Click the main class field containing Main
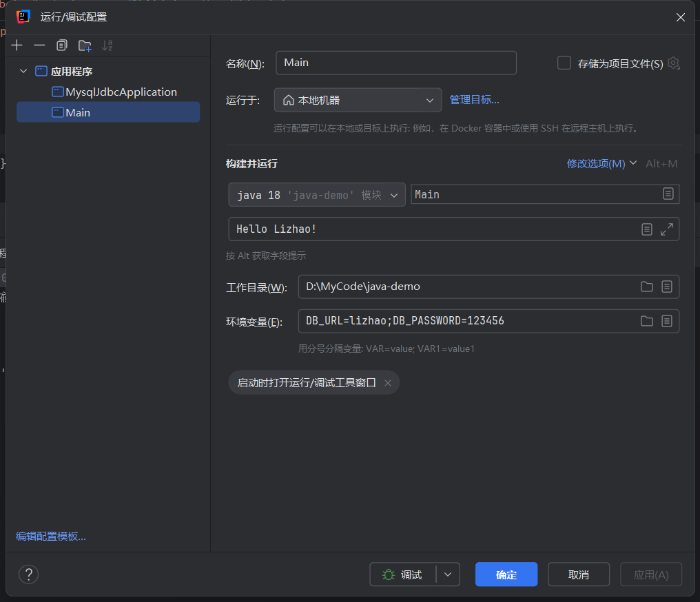This screenshot has height=602, width=700. click(536, 194)
